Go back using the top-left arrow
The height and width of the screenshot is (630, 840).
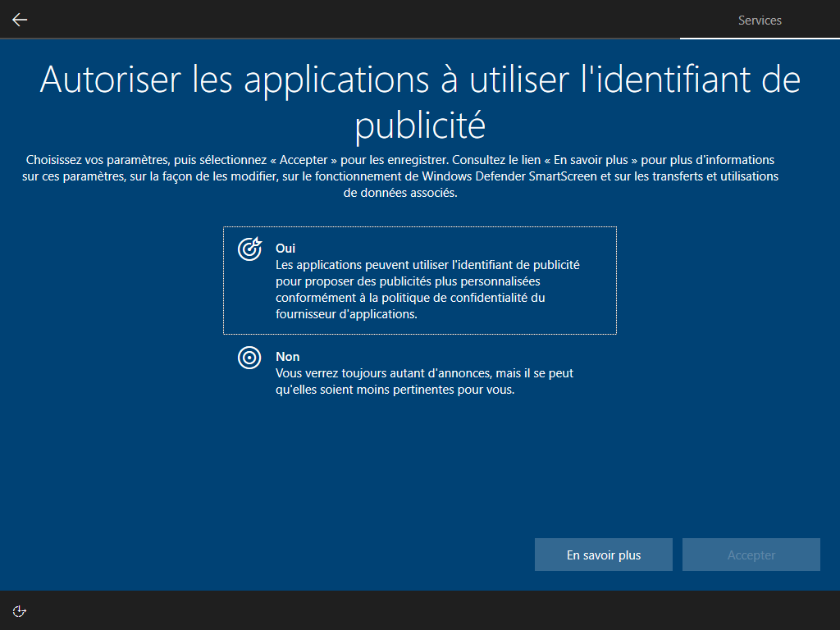point(20,20)
